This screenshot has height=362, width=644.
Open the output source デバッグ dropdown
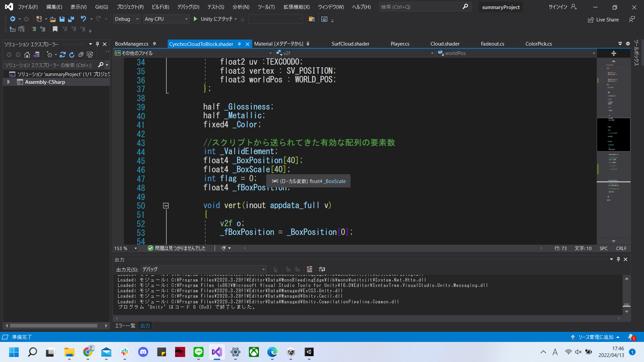tap(204, 269)
